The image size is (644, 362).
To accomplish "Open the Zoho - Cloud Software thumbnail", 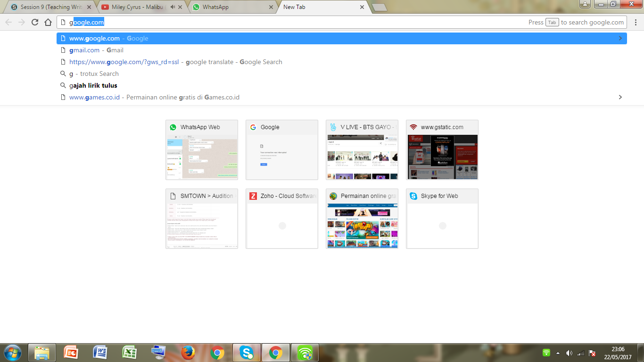I will tap(282, 219).
